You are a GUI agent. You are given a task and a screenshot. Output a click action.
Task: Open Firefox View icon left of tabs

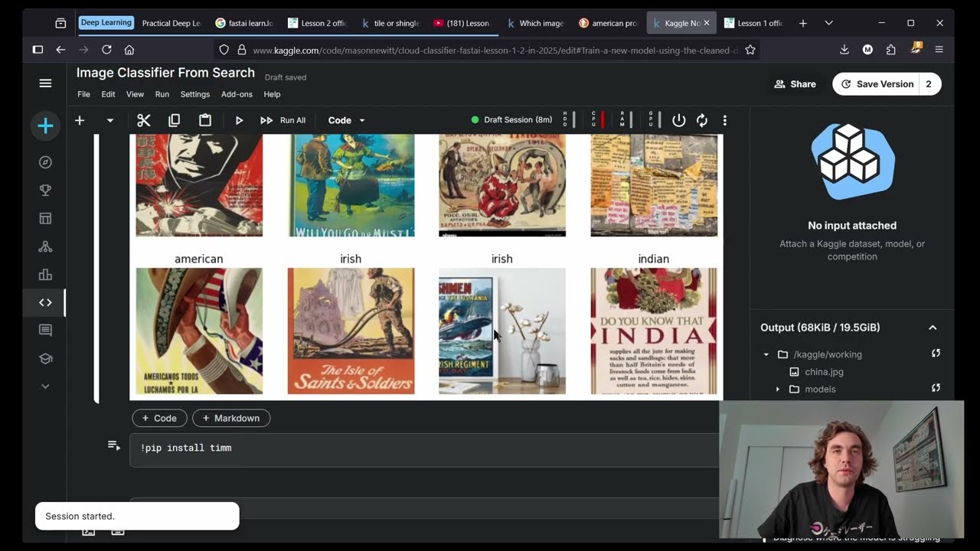[60, 23]
